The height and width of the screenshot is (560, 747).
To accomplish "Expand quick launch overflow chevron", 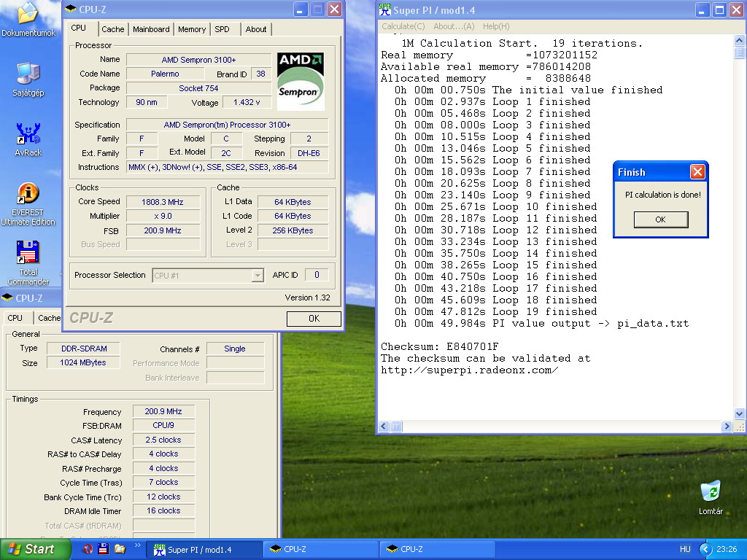I will click(x=137, y=545).
